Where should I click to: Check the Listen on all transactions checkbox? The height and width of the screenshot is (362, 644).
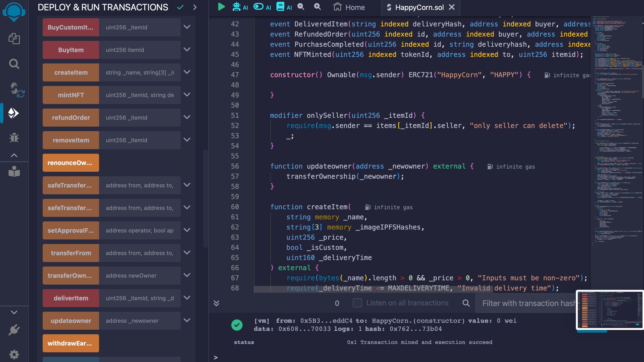(357, 303)
